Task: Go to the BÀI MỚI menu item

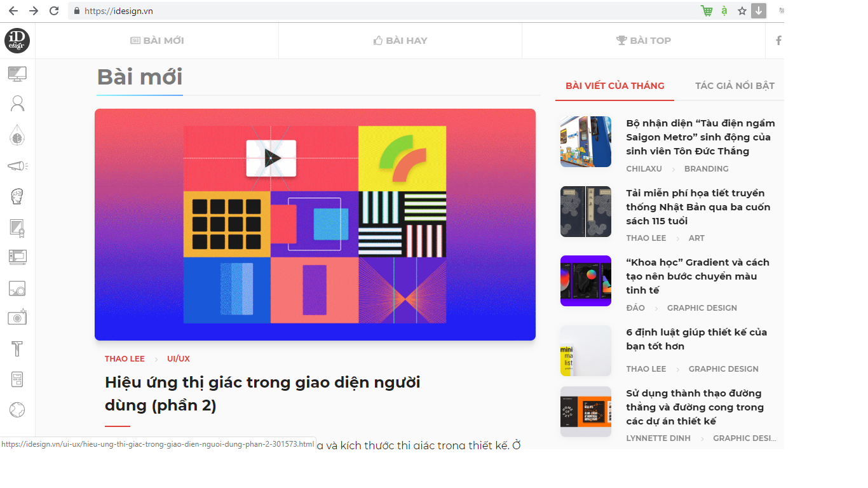Action: (157, 41)
